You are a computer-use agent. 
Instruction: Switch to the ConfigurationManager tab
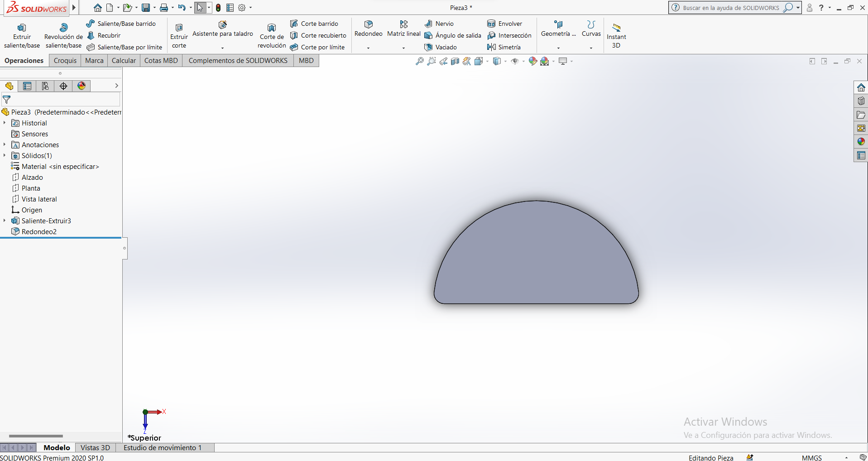(x=45, y=86)
